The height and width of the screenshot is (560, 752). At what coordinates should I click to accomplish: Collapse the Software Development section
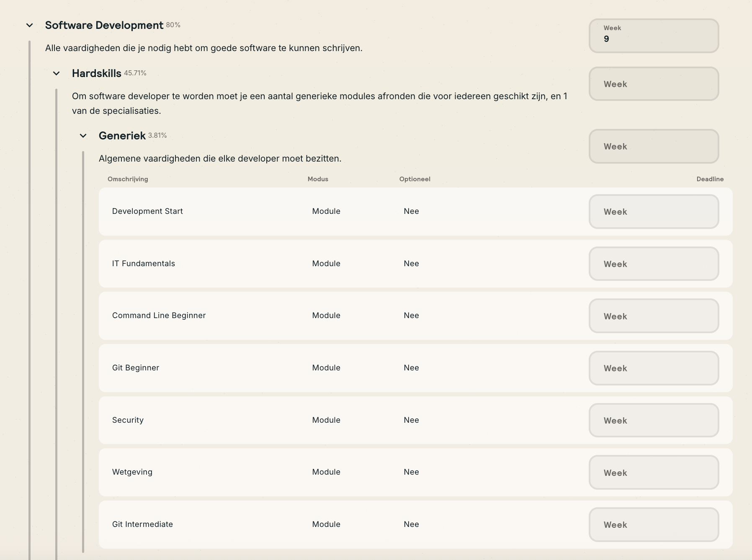30,26
